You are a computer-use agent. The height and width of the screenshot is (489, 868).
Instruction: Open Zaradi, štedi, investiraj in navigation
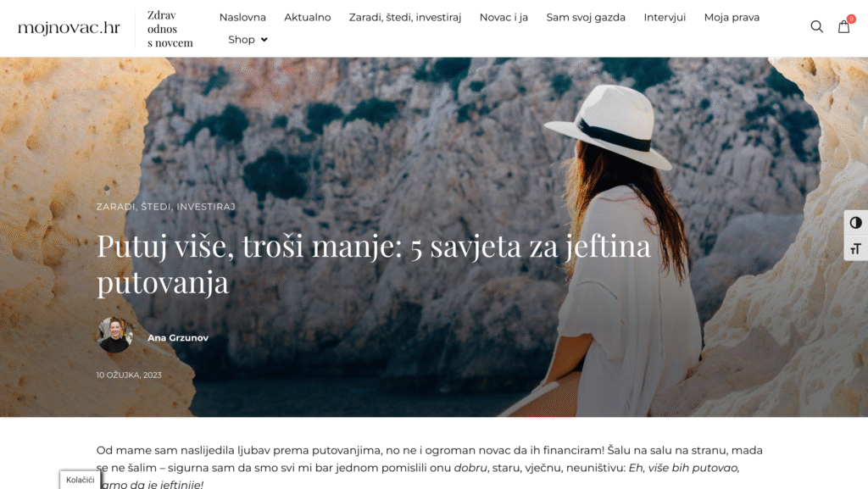pos(404,18)
